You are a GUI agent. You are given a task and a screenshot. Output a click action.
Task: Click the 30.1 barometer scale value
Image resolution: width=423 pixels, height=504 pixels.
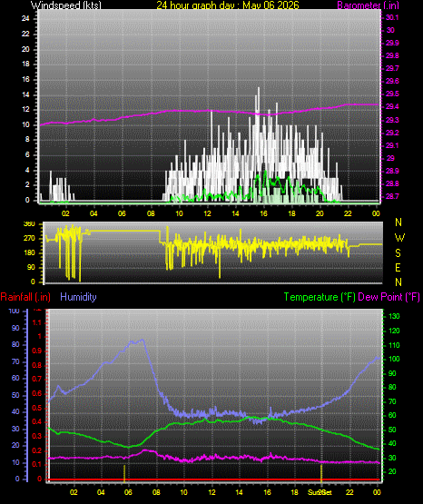pos(392,17)
